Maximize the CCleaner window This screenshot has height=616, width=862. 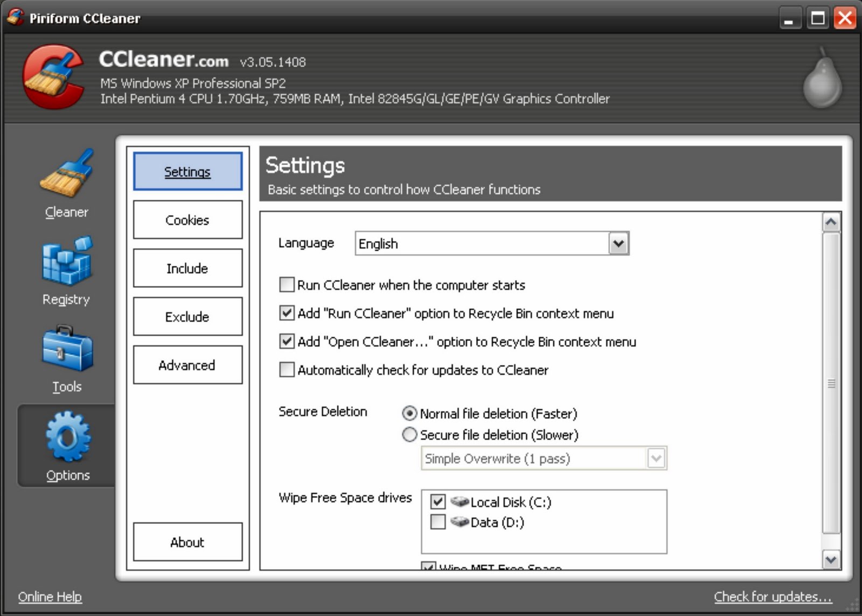click(818, 19)
